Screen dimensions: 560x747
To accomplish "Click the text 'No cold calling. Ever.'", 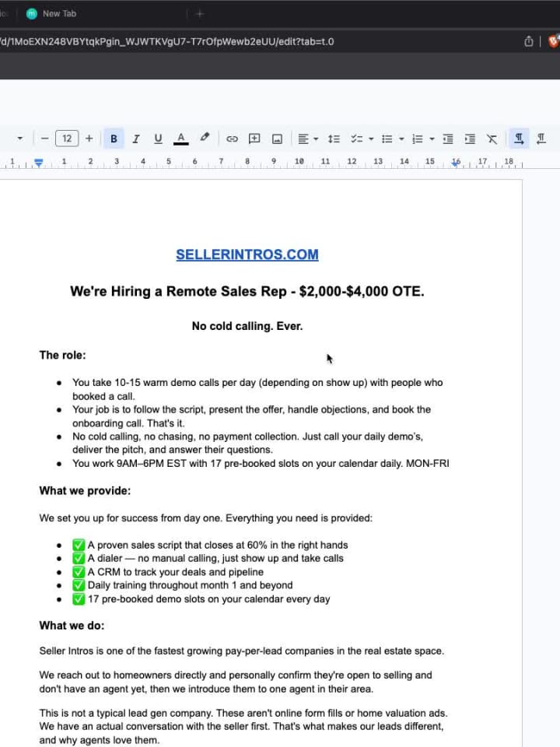I will (247, 326).
